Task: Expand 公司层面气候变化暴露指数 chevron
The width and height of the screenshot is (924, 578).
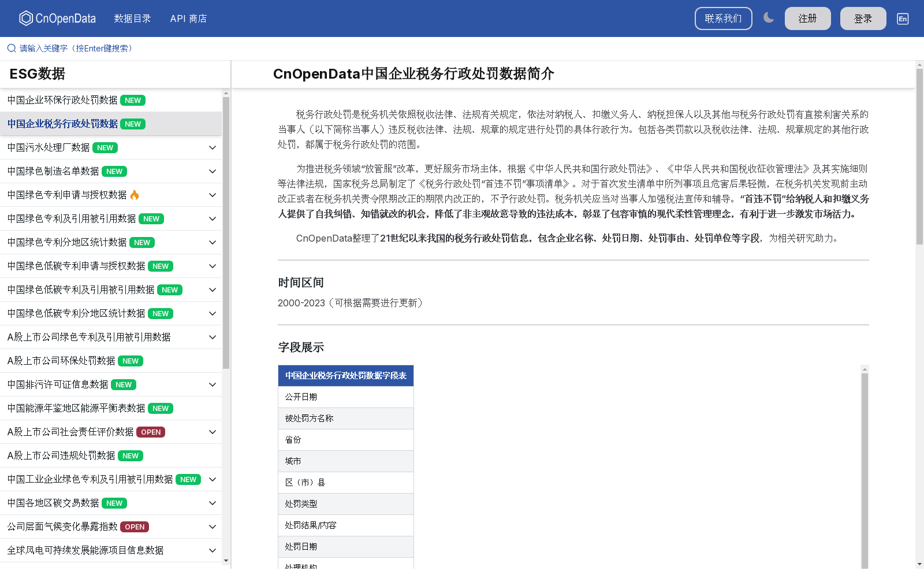Action: pos(212,527)
